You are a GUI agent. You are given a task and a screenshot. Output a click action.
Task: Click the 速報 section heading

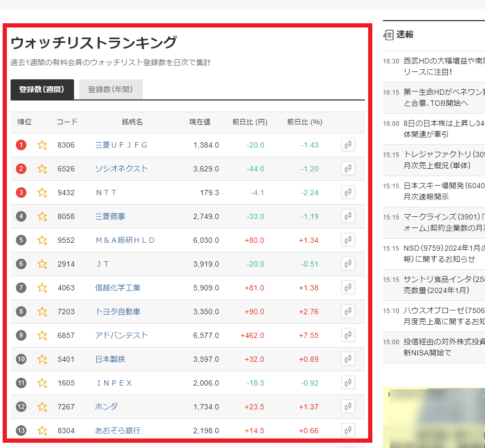tap(405, 35)
